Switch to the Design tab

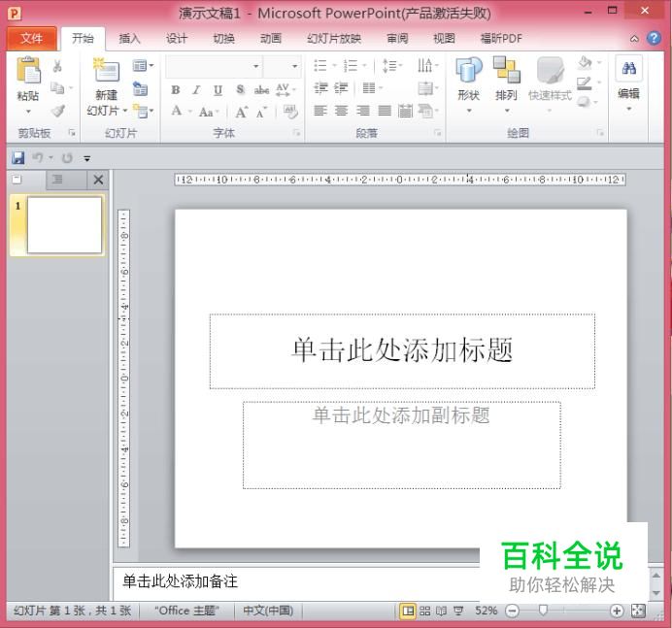[177, 39]
